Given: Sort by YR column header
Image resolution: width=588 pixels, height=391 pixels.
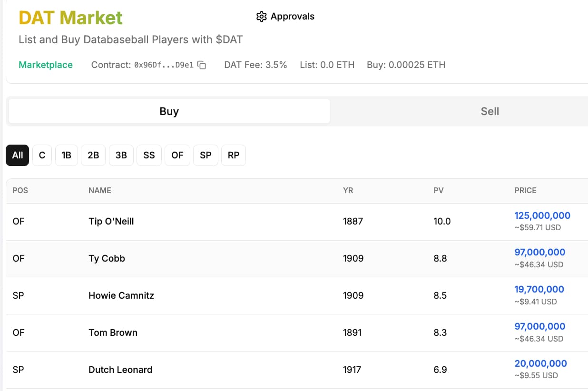Looking at the screenshot, I should click(x=348, y=190).
